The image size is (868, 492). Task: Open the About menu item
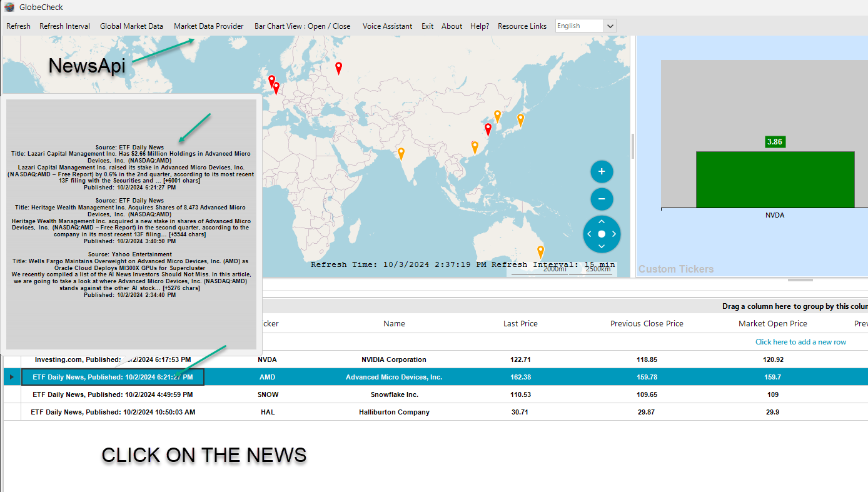click(452, 26)
